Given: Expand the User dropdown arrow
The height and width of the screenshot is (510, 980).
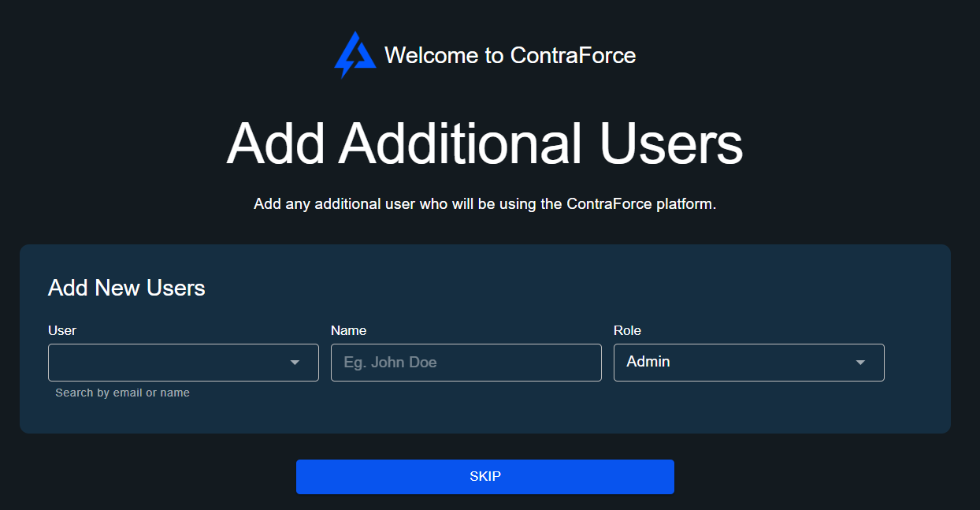Looking at the screenshot, I should [x=295, y=363].
